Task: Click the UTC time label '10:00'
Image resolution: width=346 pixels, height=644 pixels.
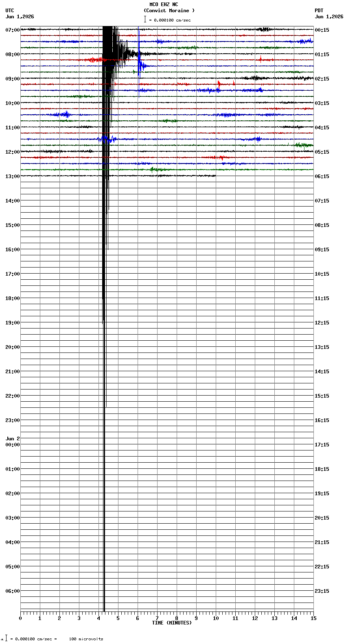Action: (x=13, y=103)
